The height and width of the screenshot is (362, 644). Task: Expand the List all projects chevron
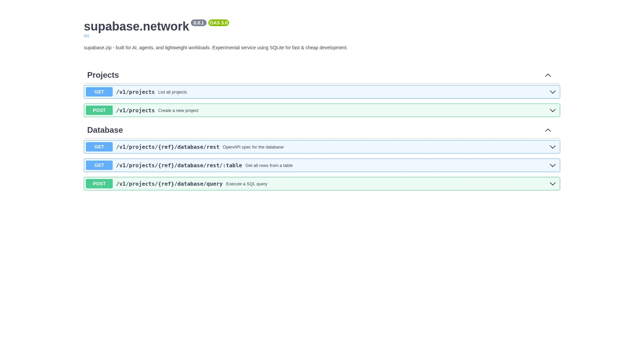(x=552, y=92)
